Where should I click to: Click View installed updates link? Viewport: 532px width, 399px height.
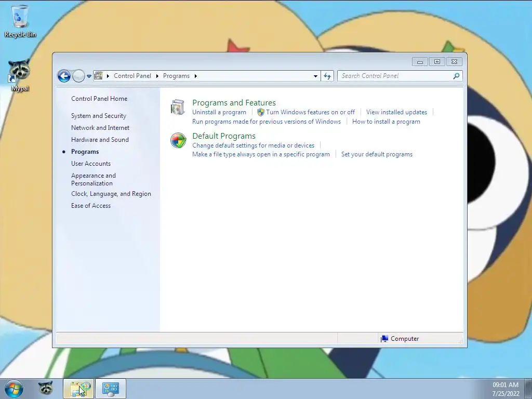click(396, 112)
